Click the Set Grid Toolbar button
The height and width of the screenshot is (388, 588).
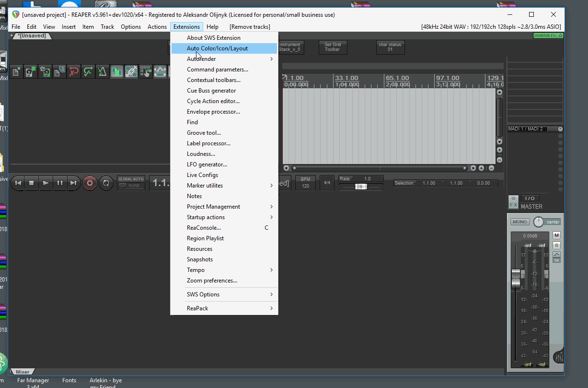point(333,47)
